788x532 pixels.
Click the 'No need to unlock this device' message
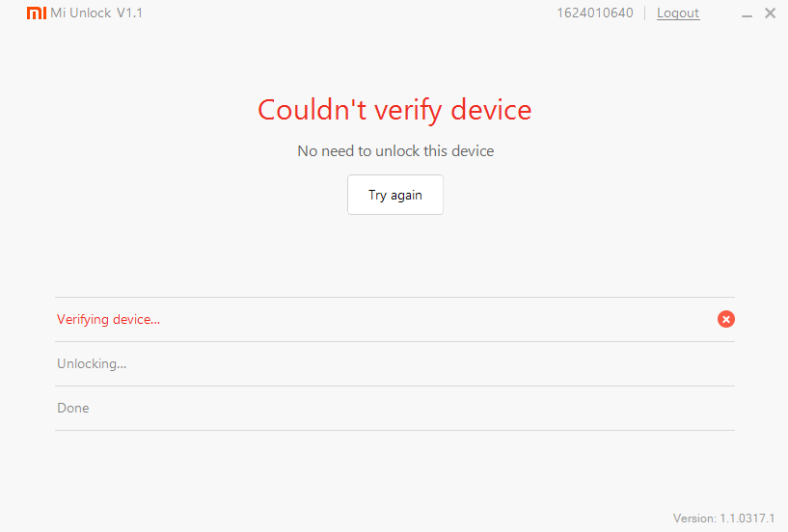pyautogui.click(x=395, y=151)
